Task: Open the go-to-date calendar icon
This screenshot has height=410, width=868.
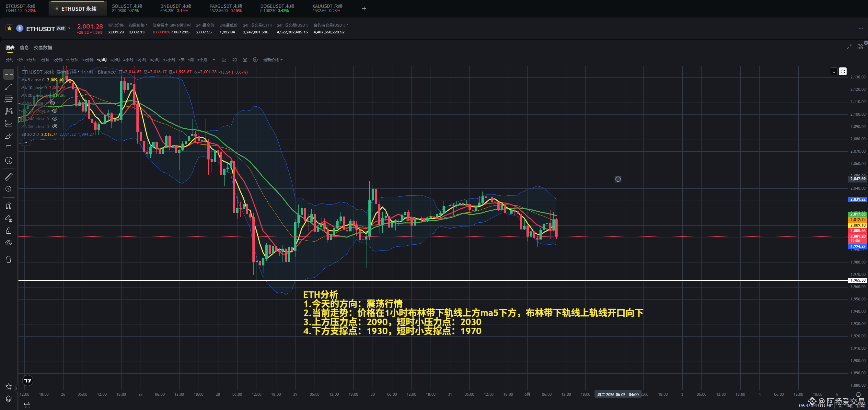Action: coord(27,405)
